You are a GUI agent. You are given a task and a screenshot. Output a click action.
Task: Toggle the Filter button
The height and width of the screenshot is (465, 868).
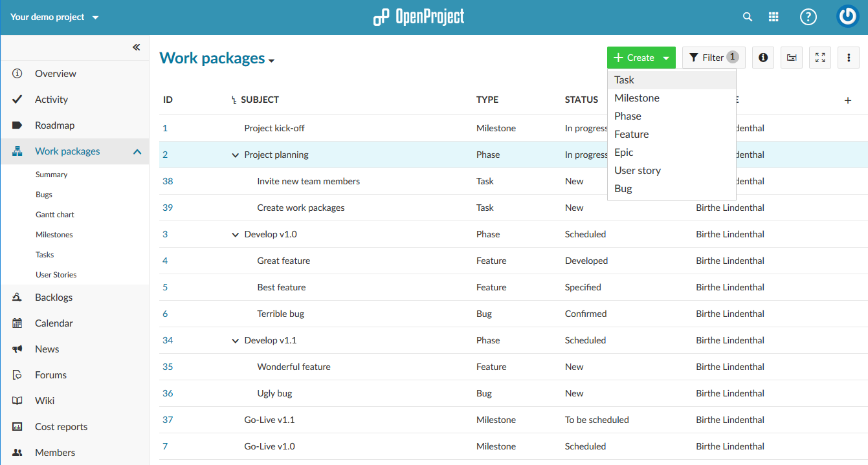tap(713, 58)
